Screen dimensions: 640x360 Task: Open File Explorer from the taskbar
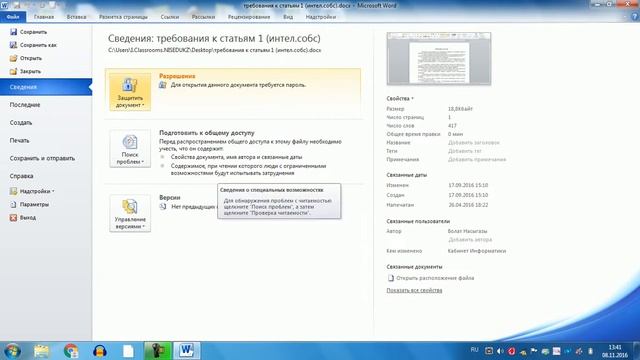(42, 351)
